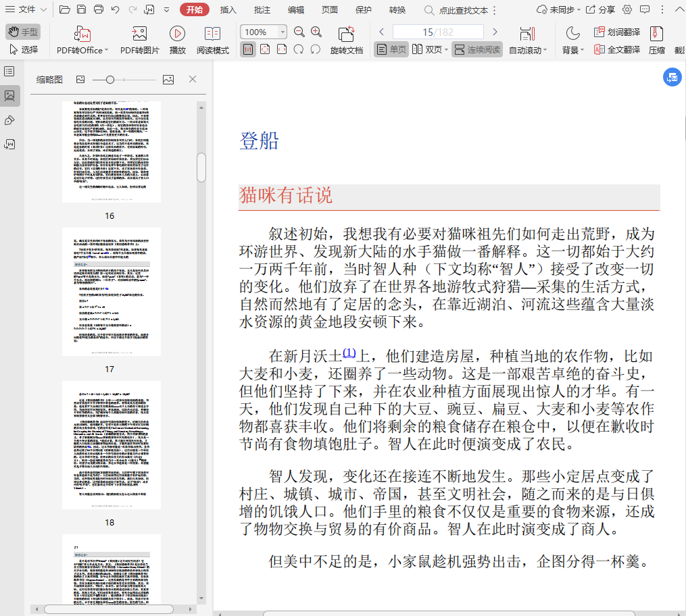This screenshot has height=616, width=686.
Task: Open the 背景 background dropdown
Action: (x=572, y=41)
